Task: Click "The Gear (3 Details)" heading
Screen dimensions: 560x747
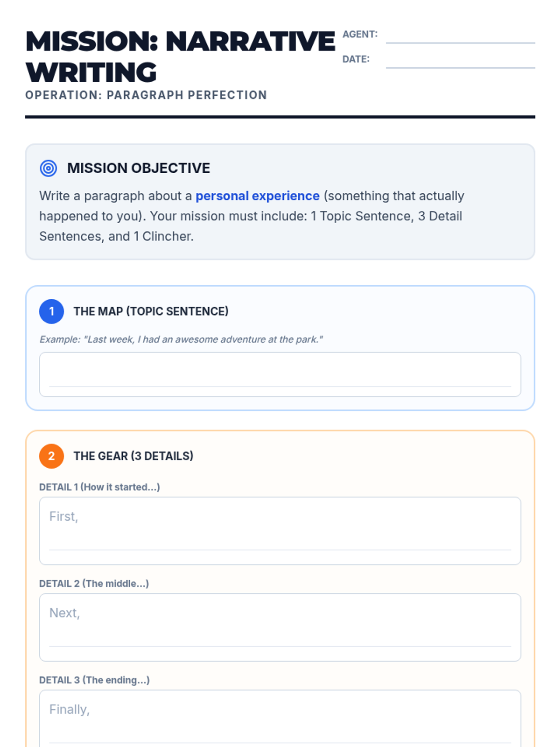Action: 133,456
